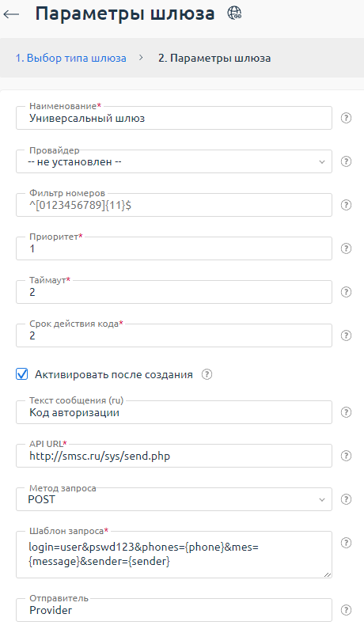
Task: View help for Срок действия кода
Action: click(x=346, y=335)
